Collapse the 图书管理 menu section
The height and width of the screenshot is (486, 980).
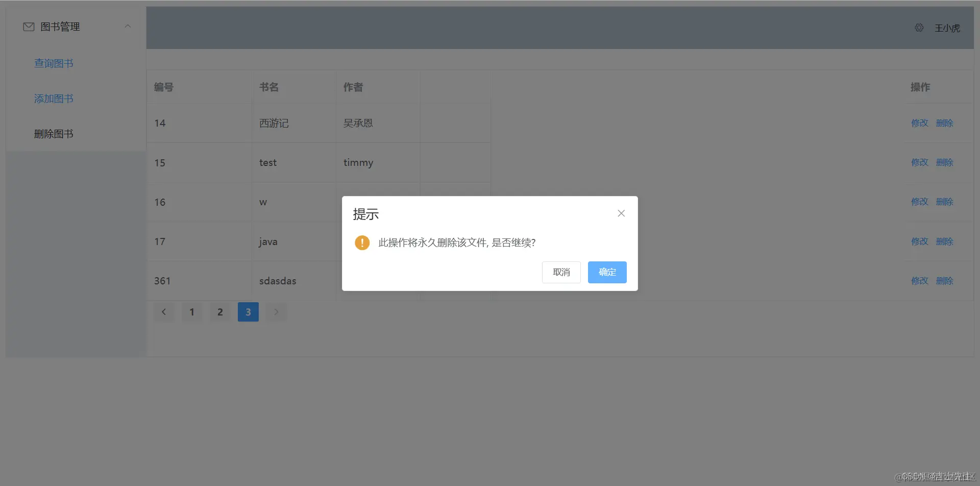[x=128, y=26]
